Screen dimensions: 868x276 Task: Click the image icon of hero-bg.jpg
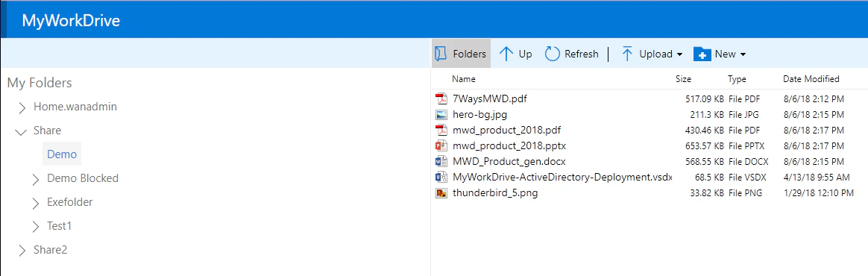coord(441,115)
